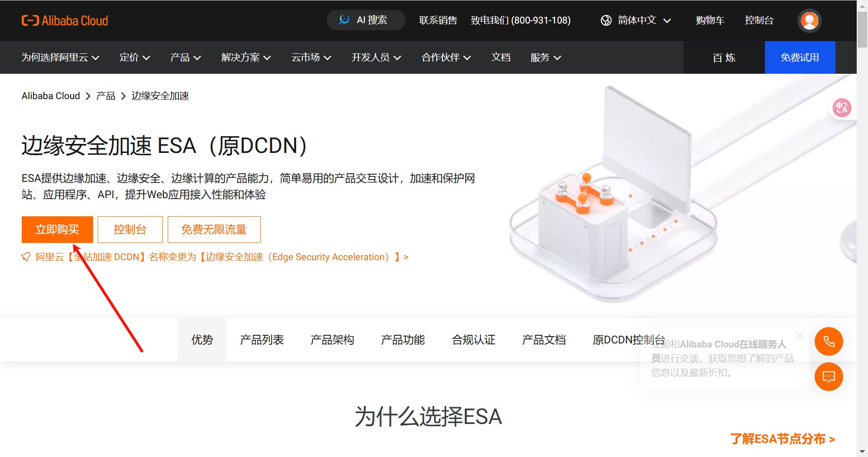Expand the 简体中文 language dropdown

point(636,20)
